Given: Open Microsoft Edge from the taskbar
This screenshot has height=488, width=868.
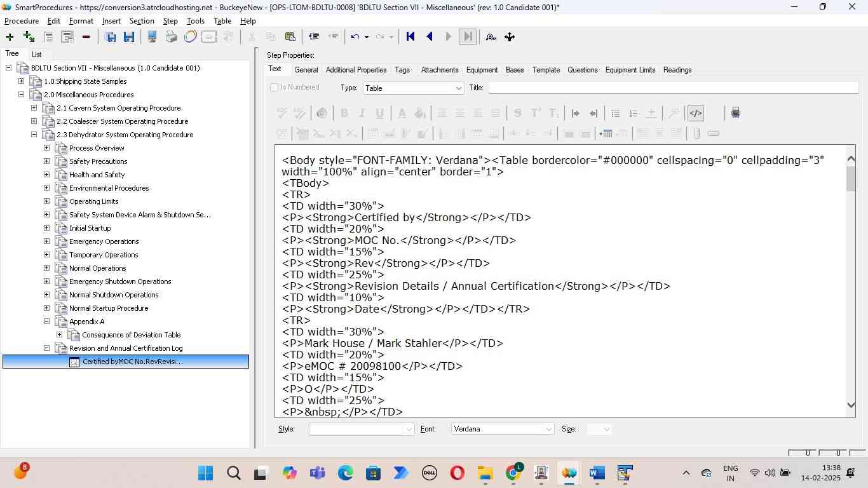Looking at the screenshot, I should [x=345, y=473].
